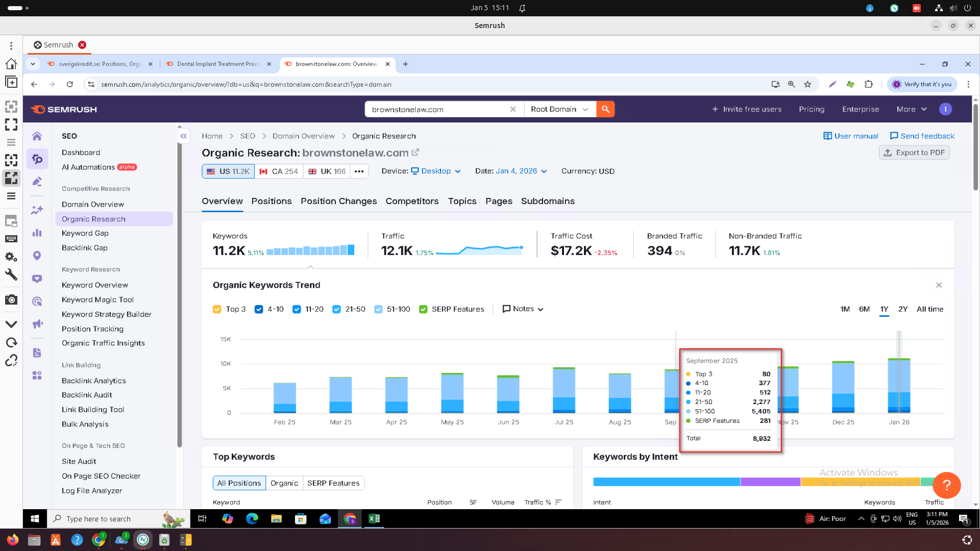Click the Semrush logo
This screenshot has height=551, width=980.
point(64,109)
